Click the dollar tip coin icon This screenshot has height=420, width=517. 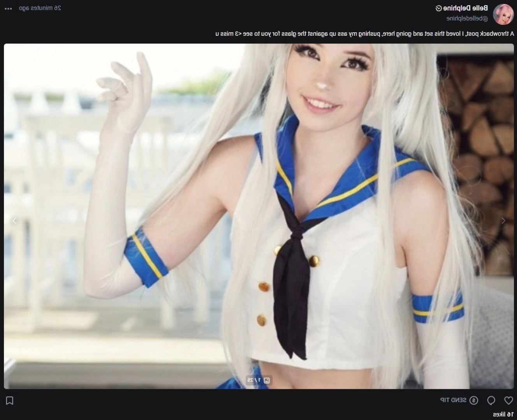[474, 400]
